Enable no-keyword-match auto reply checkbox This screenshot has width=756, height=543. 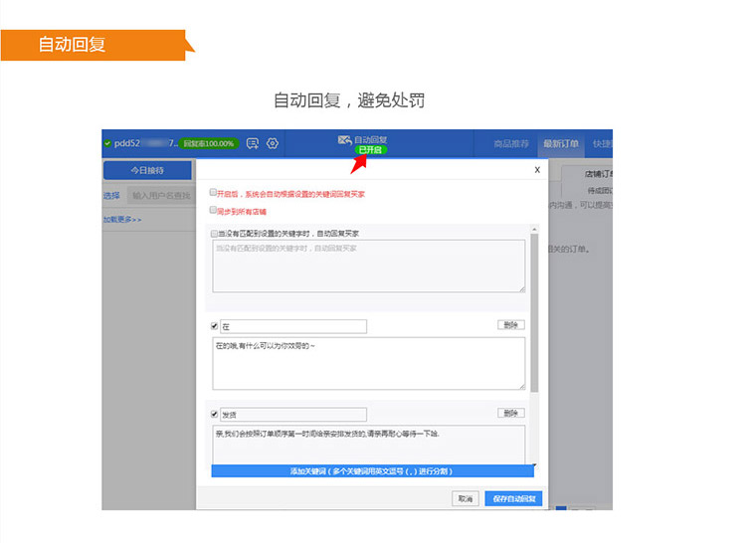click(214, 234)
